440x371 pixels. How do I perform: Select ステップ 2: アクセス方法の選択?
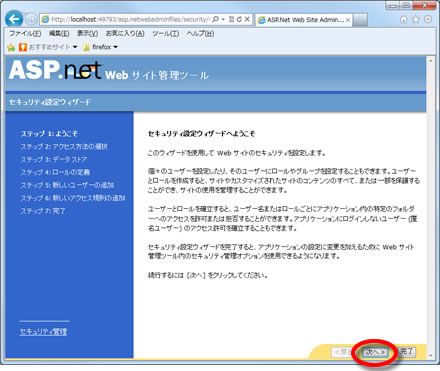tap(64, 147)
